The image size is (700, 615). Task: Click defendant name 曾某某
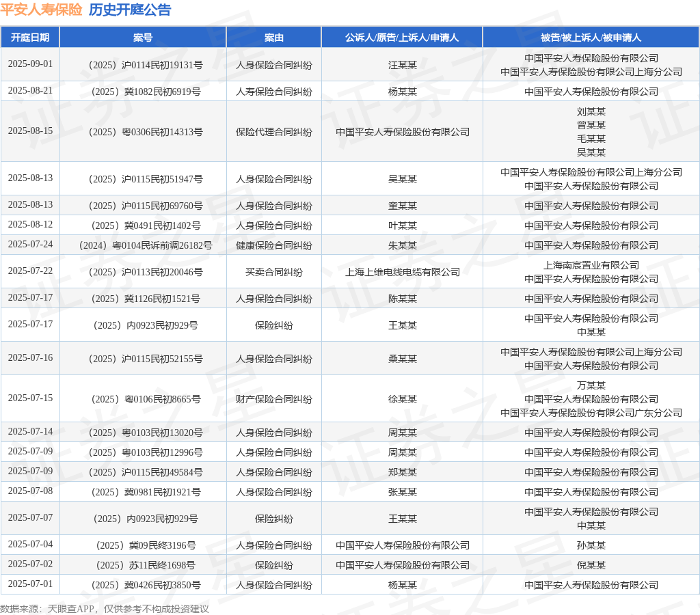(x=591, y=125)
